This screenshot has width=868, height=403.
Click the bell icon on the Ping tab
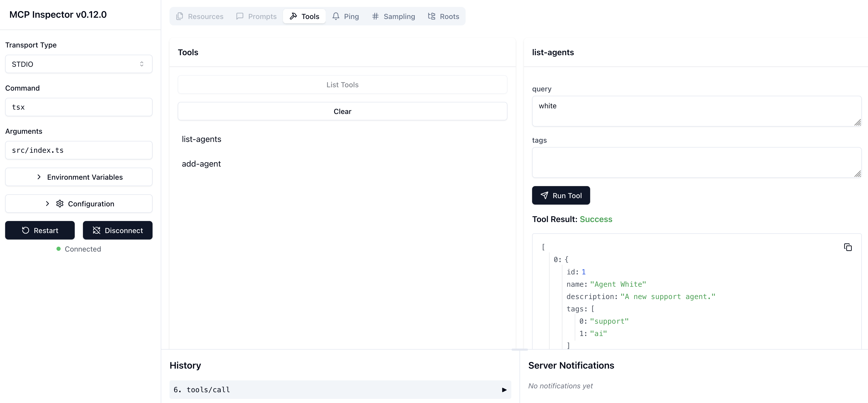(x=336, y=16)
